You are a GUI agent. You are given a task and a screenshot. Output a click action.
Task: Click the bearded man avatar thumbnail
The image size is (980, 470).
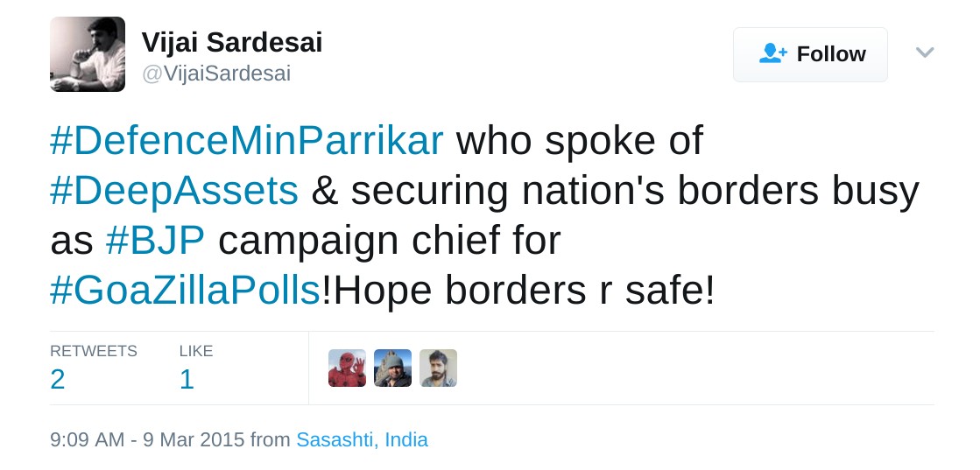[x=438, y=368]
